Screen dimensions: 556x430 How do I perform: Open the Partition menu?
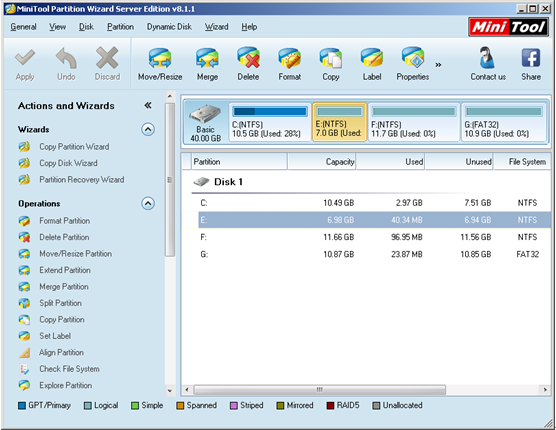[x=121, y=27]
